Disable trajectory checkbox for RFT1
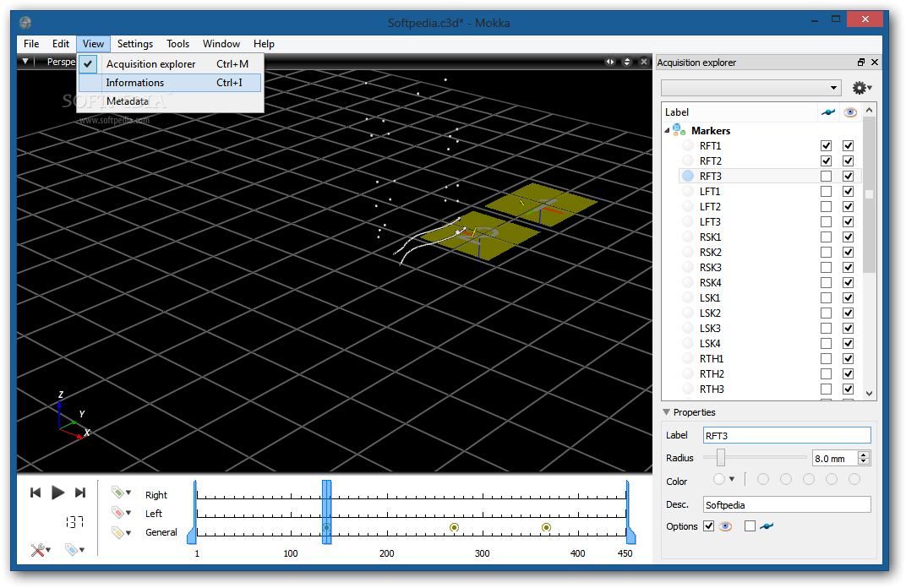 point(827,145)
